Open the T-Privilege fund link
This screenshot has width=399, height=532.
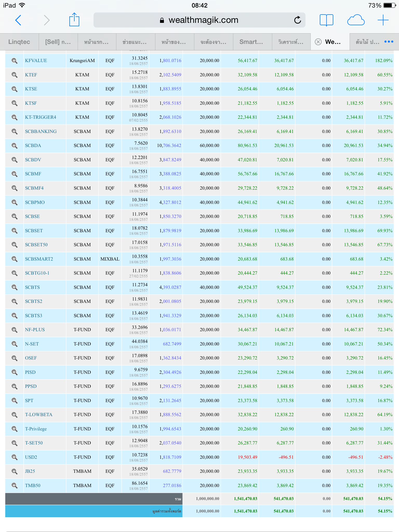coord(36,429)
